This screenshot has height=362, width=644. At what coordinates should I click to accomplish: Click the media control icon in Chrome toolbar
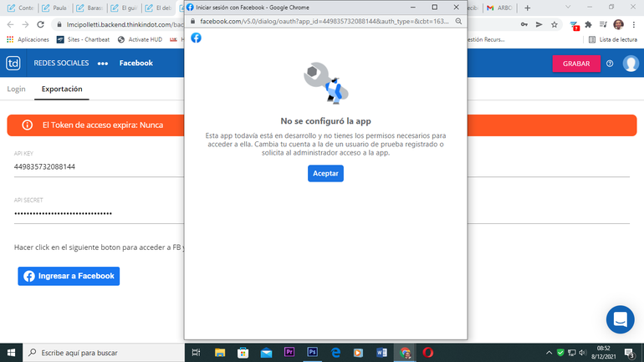click(603, 24)
